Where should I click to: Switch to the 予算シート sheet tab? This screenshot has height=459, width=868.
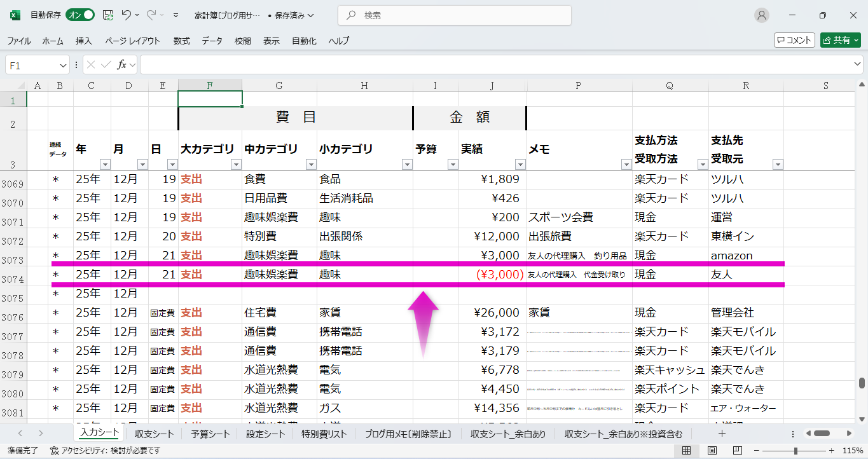pos(210,434)
